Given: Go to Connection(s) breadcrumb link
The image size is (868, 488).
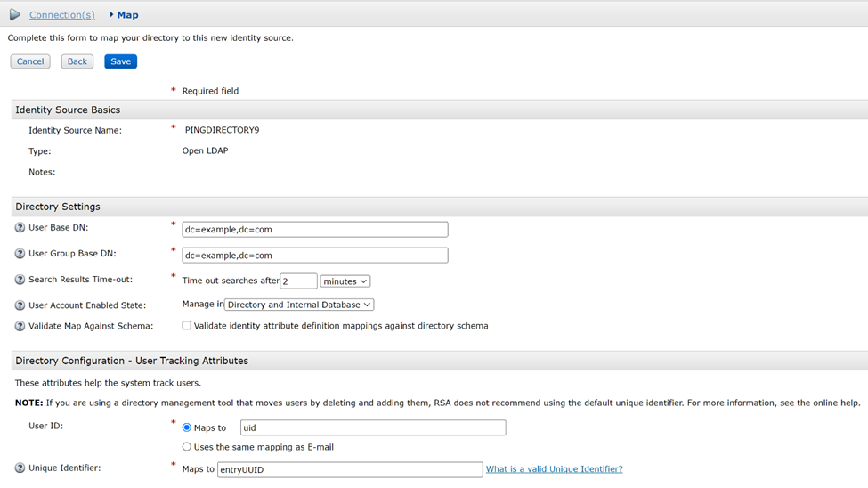Looking at the screenshot, I should (x=61, y=15).
